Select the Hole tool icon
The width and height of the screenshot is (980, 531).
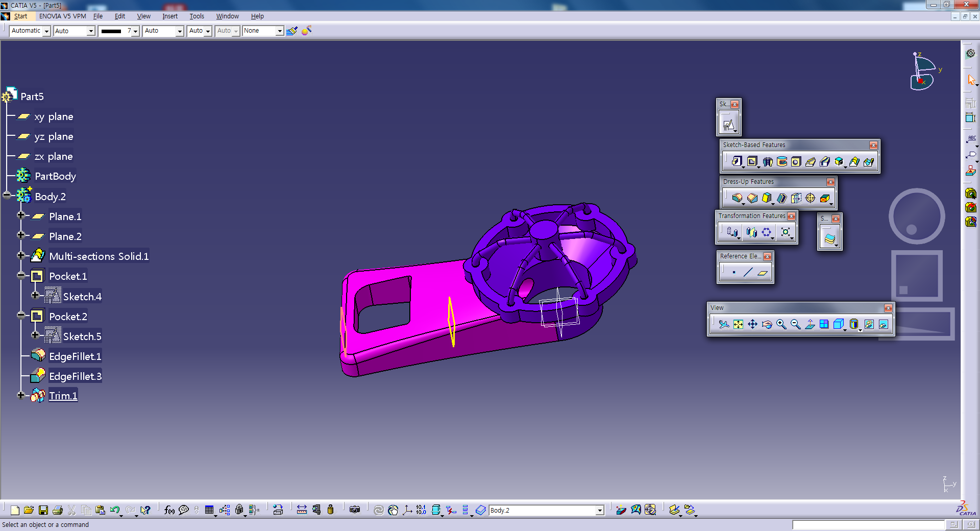coord(796,161)
